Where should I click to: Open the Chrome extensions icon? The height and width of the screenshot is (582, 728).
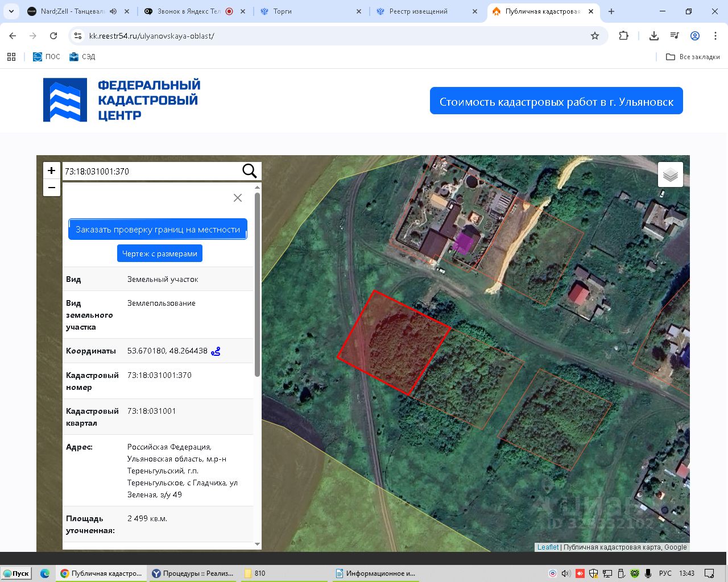[624, 36]
